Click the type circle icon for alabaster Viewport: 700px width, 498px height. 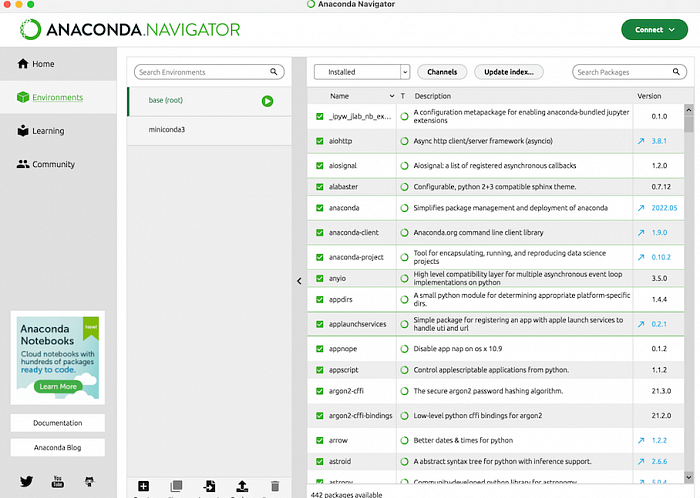point(404,187)
